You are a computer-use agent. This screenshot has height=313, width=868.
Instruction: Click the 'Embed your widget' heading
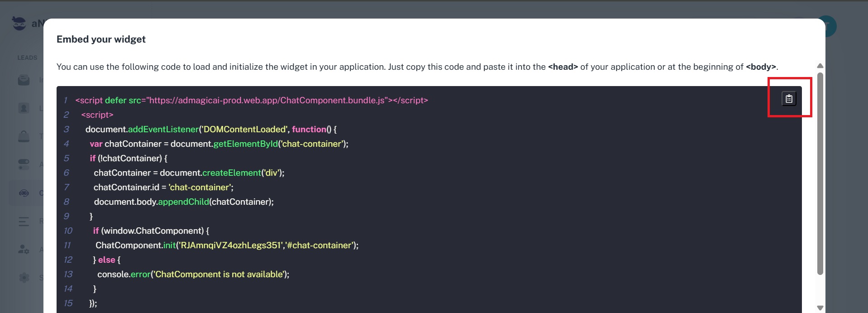tap(101, 39)
